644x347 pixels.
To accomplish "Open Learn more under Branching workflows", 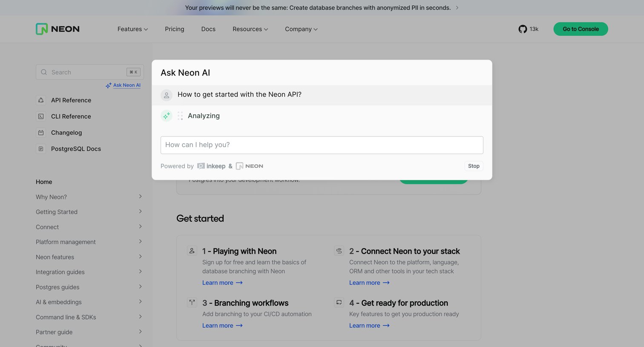I will [222, 326].
